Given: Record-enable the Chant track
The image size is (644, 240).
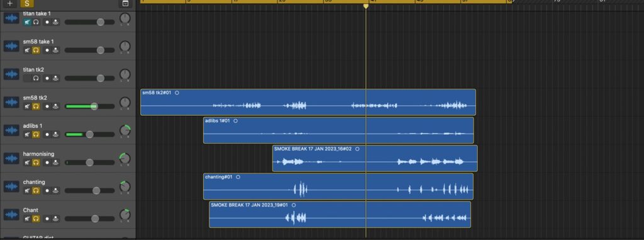Looking at the screenshot, I should coord(47,219).
